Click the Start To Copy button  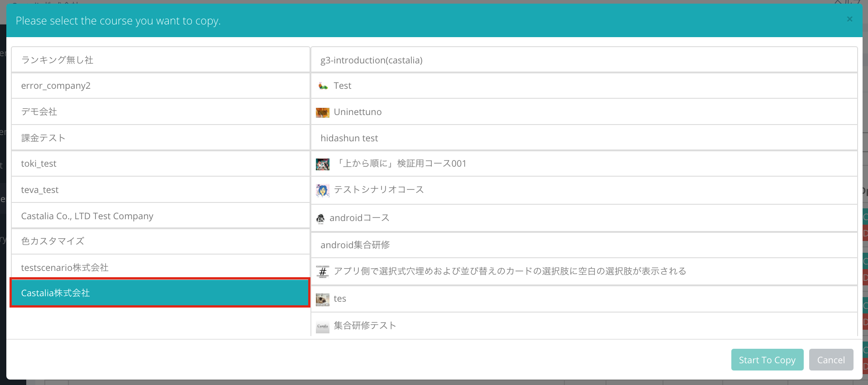(767, 360)
